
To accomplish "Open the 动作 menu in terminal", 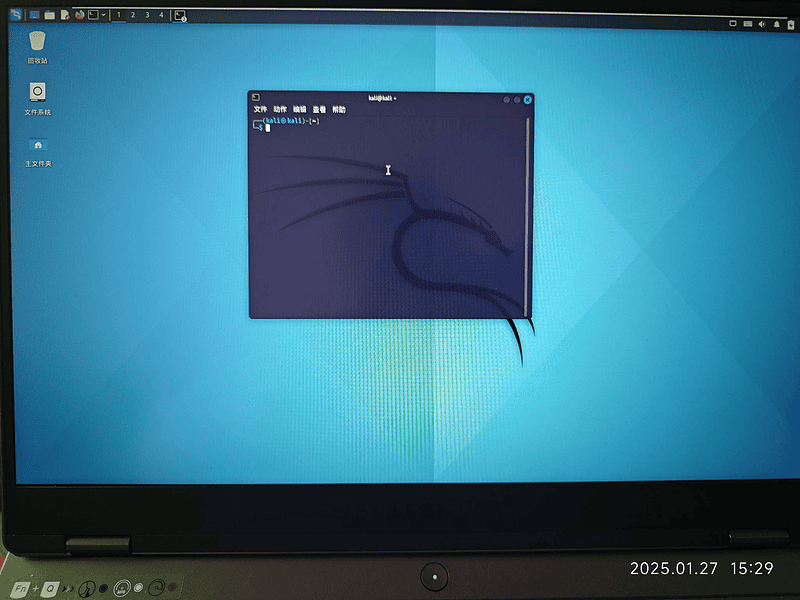I will click(280, 109).
